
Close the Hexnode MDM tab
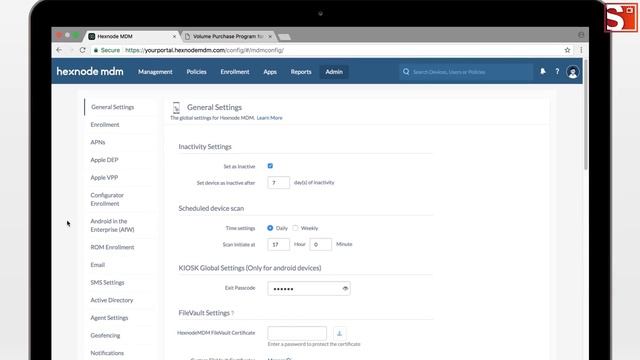click(x=174, y=36)
